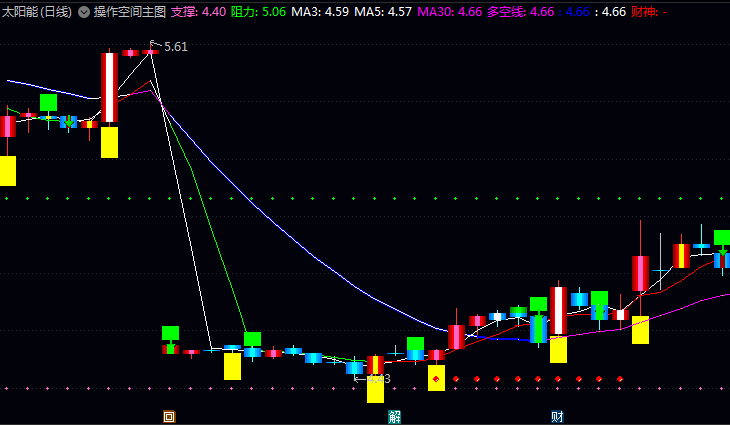Select the 操作空间主图 indicator name

coord(130,12)
